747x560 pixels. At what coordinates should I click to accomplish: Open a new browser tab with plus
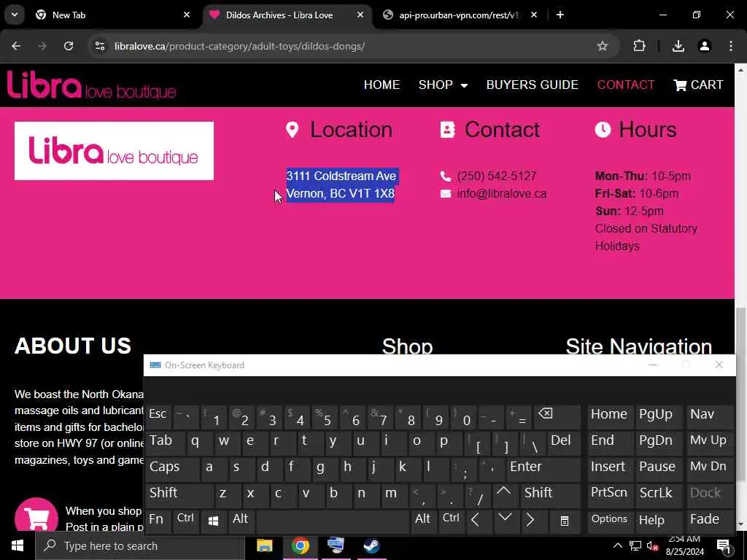tap(560, 15)
